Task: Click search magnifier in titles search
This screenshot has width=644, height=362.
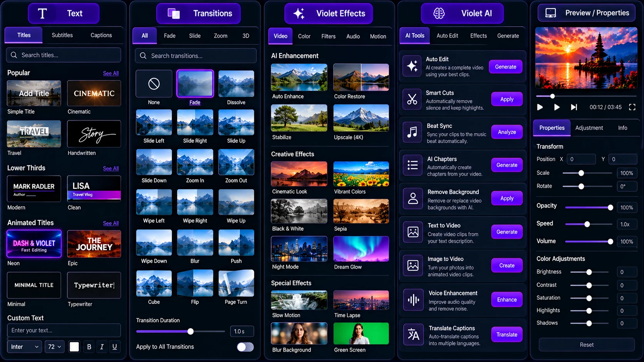Action: [x=14, y=55]
